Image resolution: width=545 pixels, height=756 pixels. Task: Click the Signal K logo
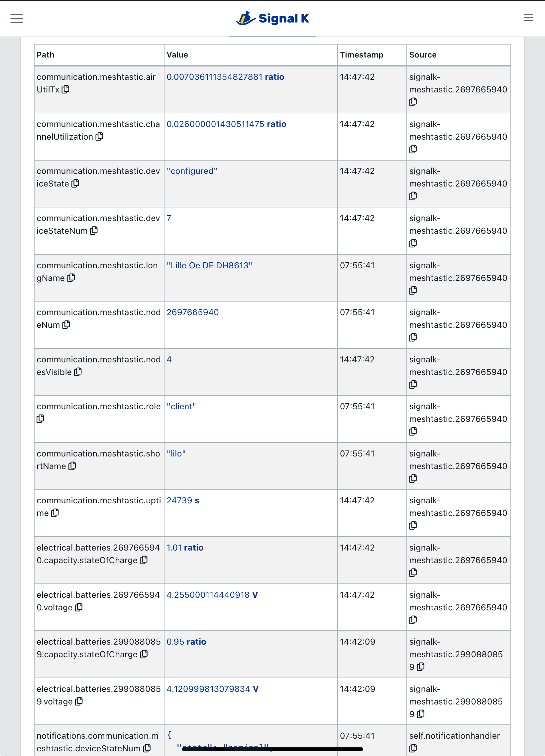coord(272,19)
